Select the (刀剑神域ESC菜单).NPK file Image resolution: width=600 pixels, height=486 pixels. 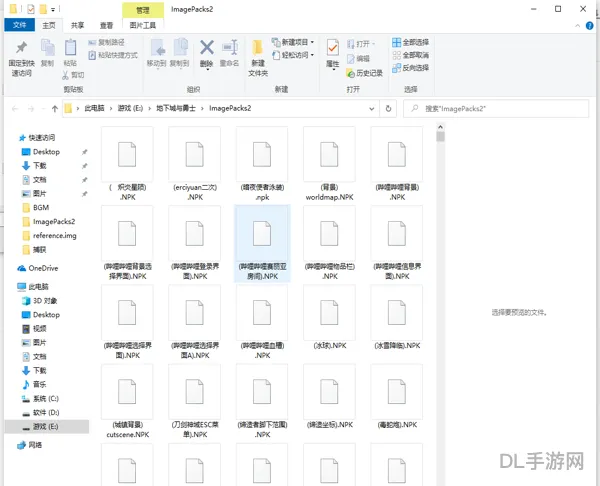(x=195, y=401)
